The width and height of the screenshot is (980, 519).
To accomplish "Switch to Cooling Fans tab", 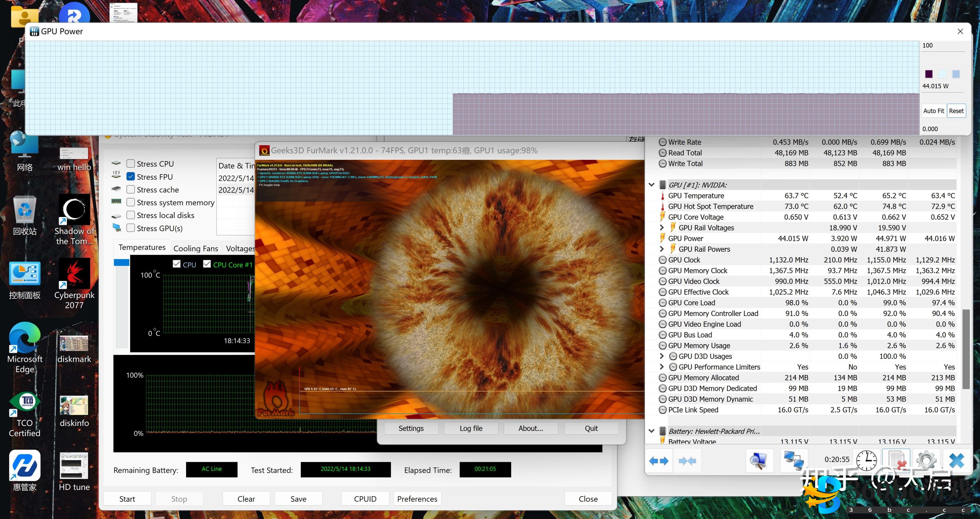I will coord(195,248).
